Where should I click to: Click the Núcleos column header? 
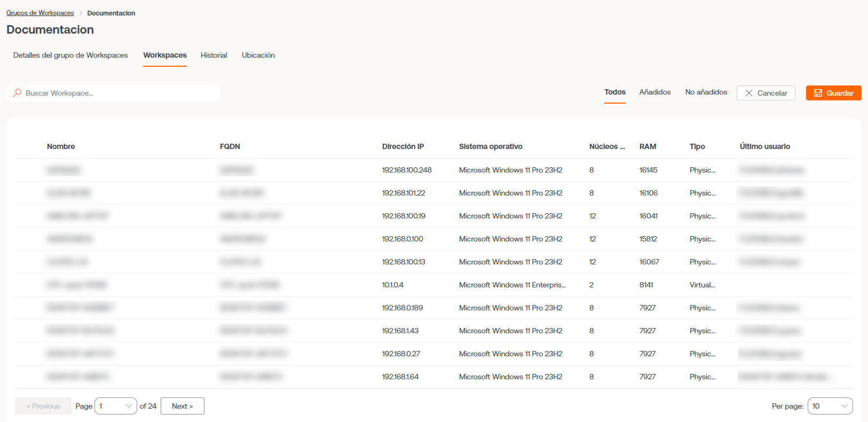tap(607, 146)
